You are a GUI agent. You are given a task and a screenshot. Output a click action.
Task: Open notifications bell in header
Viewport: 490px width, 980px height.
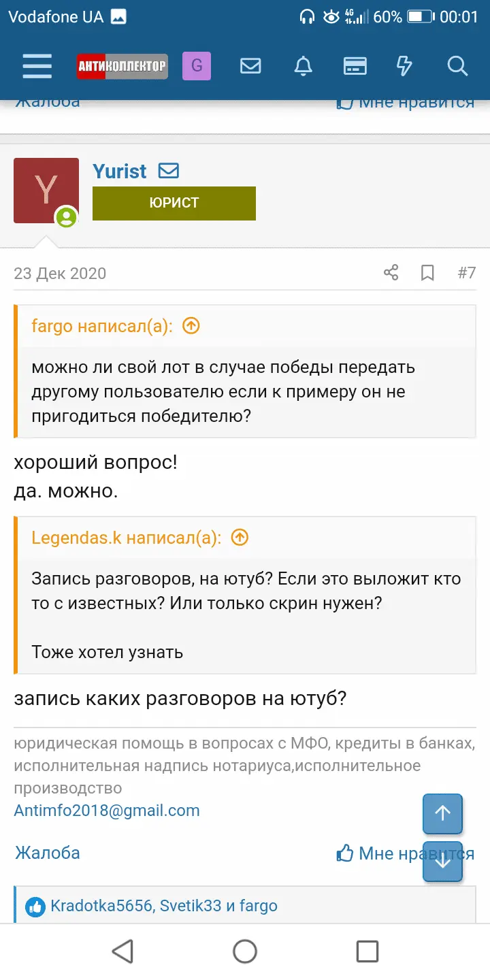[x=303, y=66]
